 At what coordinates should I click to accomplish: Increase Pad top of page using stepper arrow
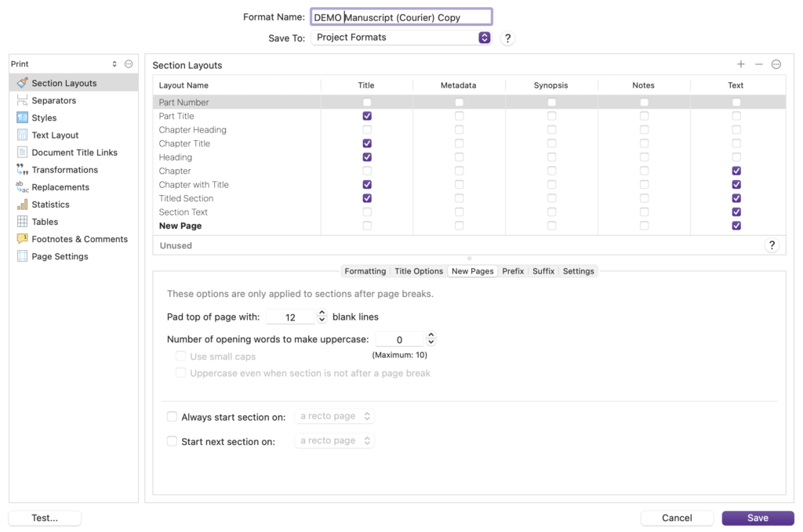(x=321, y=313)
